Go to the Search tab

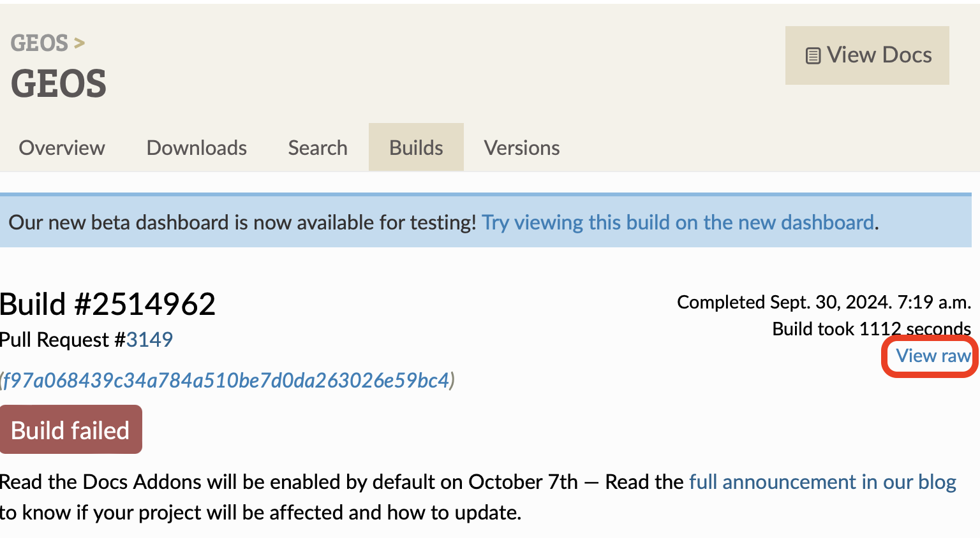(x=318, y=148)
